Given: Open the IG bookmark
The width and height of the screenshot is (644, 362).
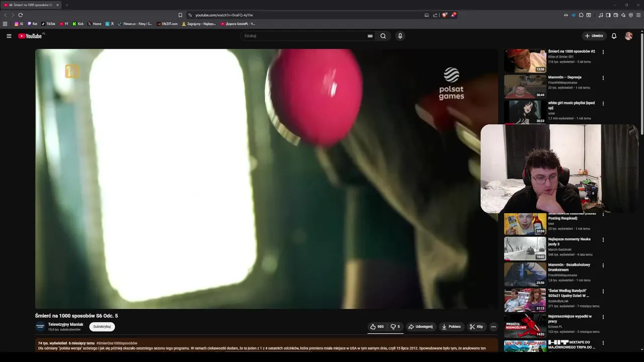Looking at the screenshot, I should tap(19, 24).
